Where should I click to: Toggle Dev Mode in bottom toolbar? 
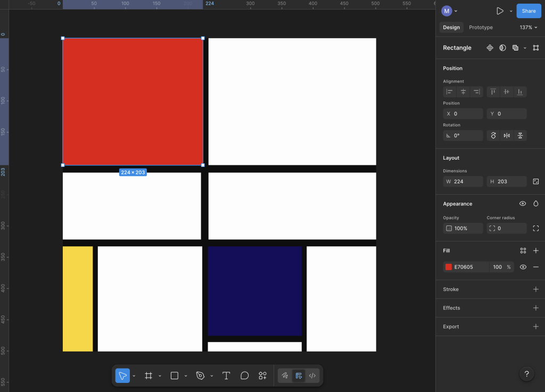(312, 376)
